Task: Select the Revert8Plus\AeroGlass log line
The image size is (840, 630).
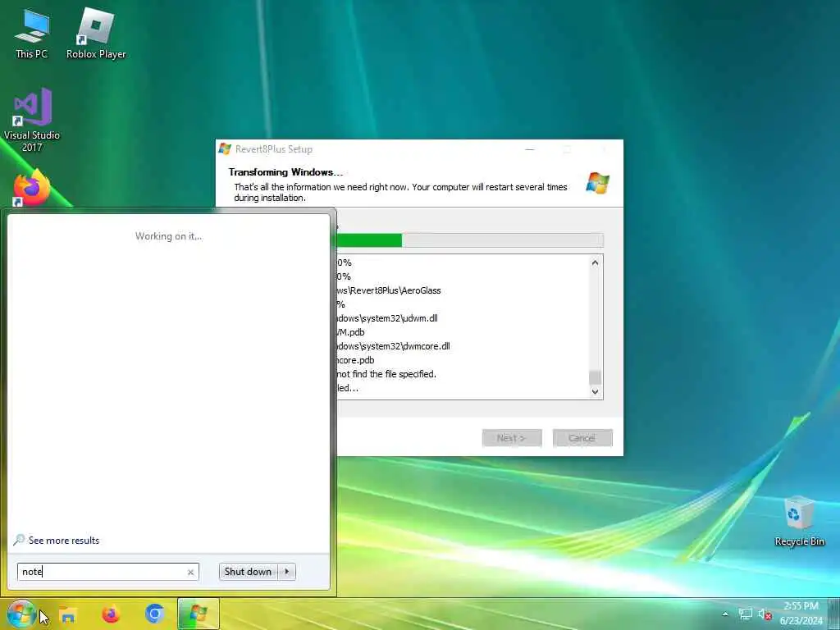Action: 388,290
